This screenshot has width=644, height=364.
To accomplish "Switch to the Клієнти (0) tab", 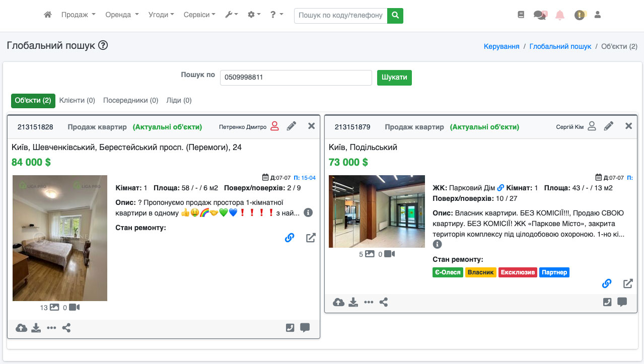I will [x=77, y=100].
